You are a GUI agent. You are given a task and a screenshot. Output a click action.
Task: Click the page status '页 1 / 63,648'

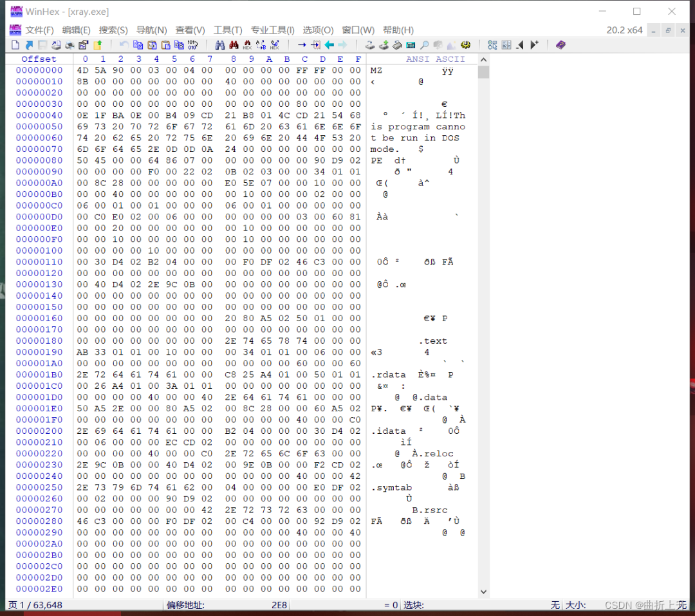[35, 605]
